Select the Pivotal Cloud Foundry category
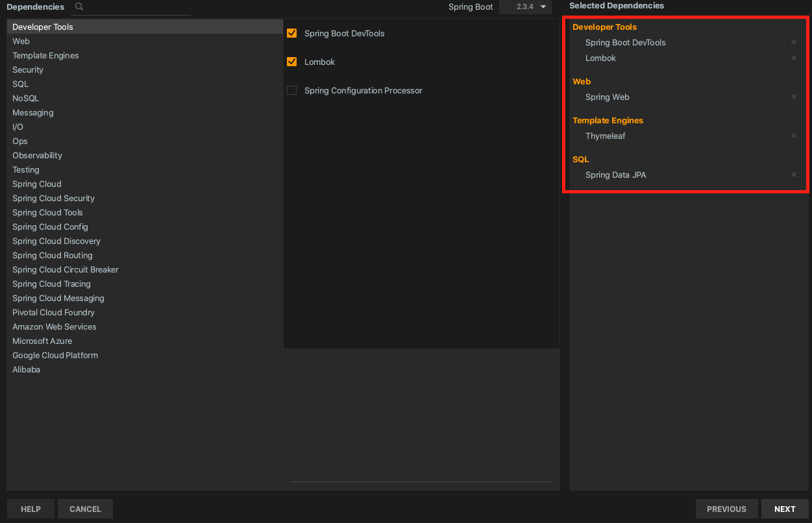 (x=145, y=312)
